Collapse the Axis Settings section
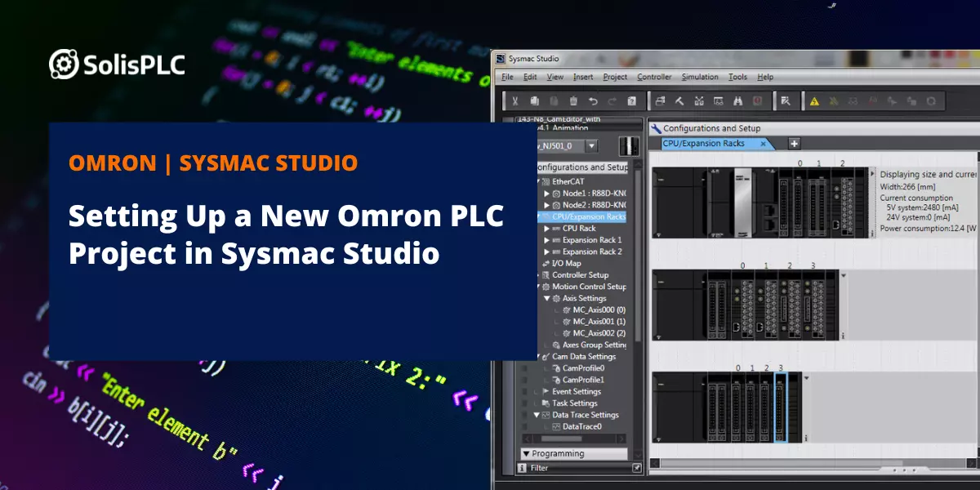This screenshot has height=490, width=980. (547, 299)
